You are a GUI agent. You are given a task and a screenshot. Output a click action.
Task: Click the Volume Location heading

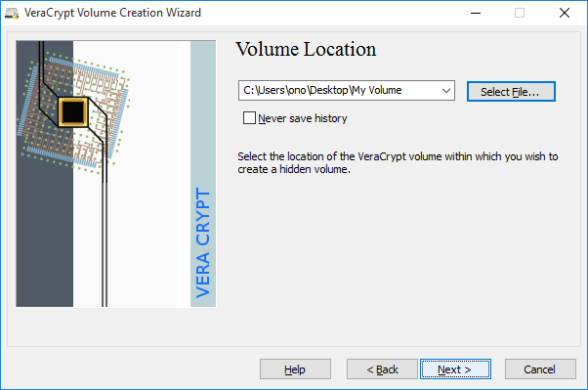tap(306, 49)
